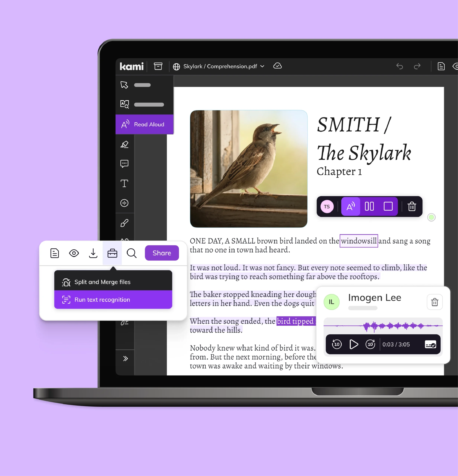Click the purple Share button
Image resolution: width=458 pixels, height=476 pixels.
(x=162, y=253)
